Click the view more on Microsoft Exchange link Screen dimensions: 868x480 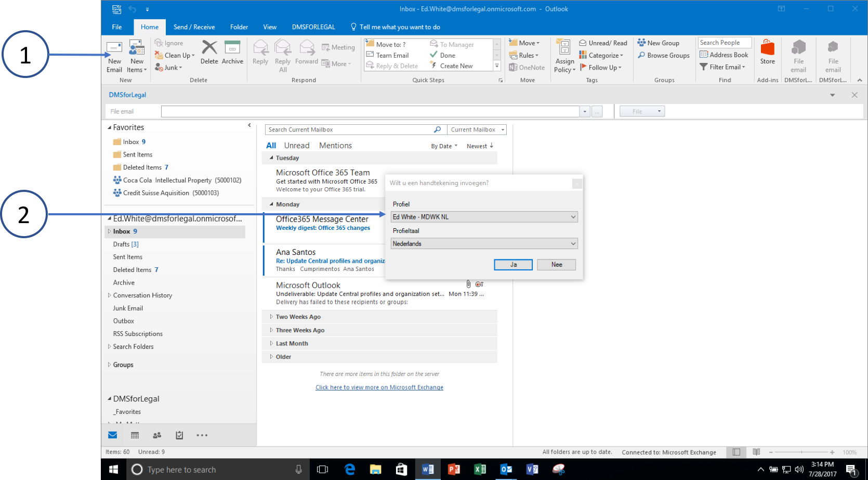tap(379, 387)
